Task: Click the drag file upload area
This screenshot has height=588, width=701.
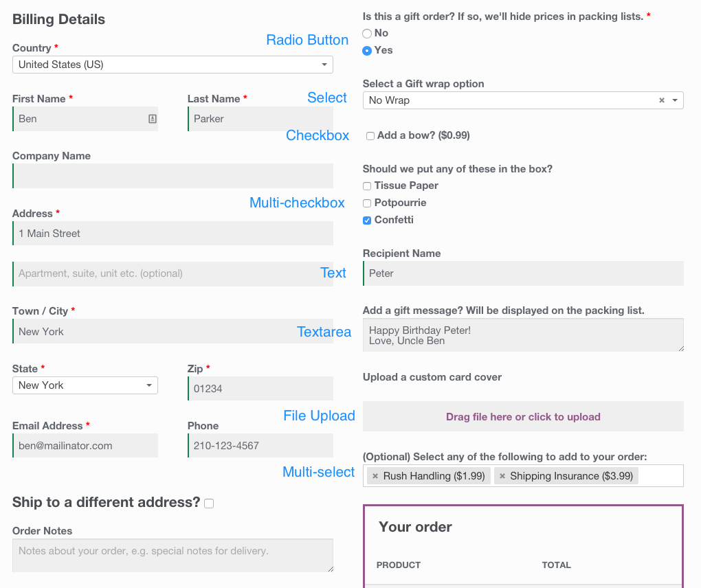Action: [x=523, y=416]
